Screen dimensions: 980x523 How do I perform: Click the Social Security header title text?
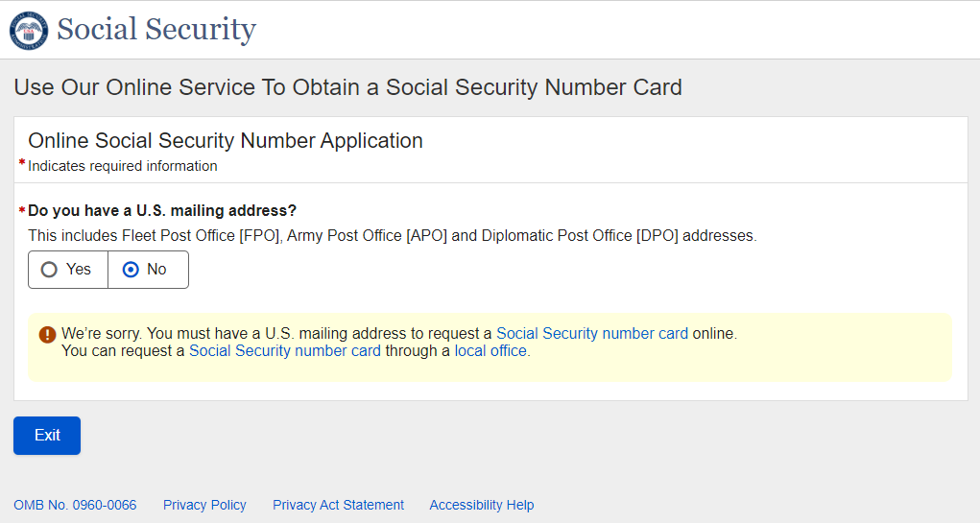(156, 30)
